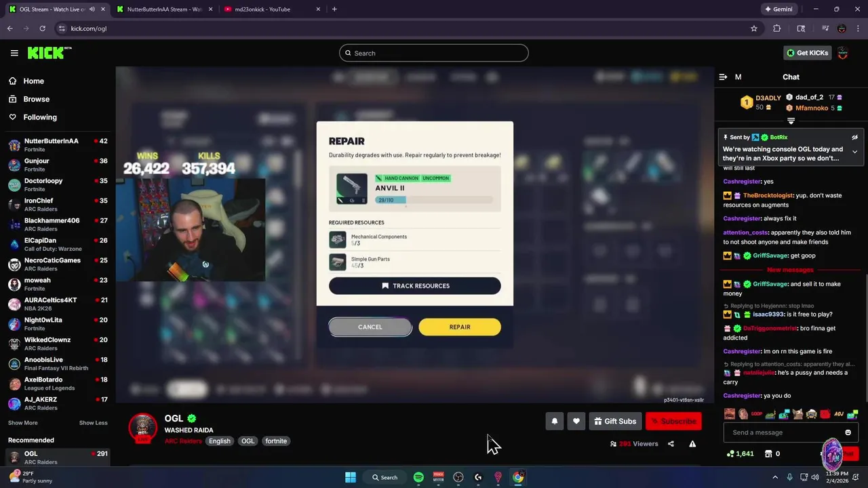This screenshot has height=488, width=868.
Task: Subscribe to OGL channel
Action: pyautogui.click(x=673, y=422)
